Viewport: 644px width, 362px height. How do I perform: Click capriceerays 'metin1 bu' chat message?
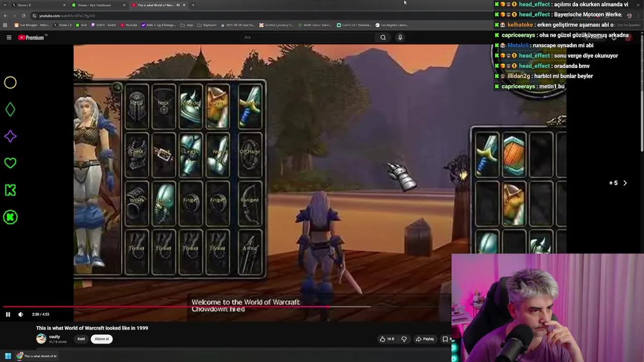point(529,86)
